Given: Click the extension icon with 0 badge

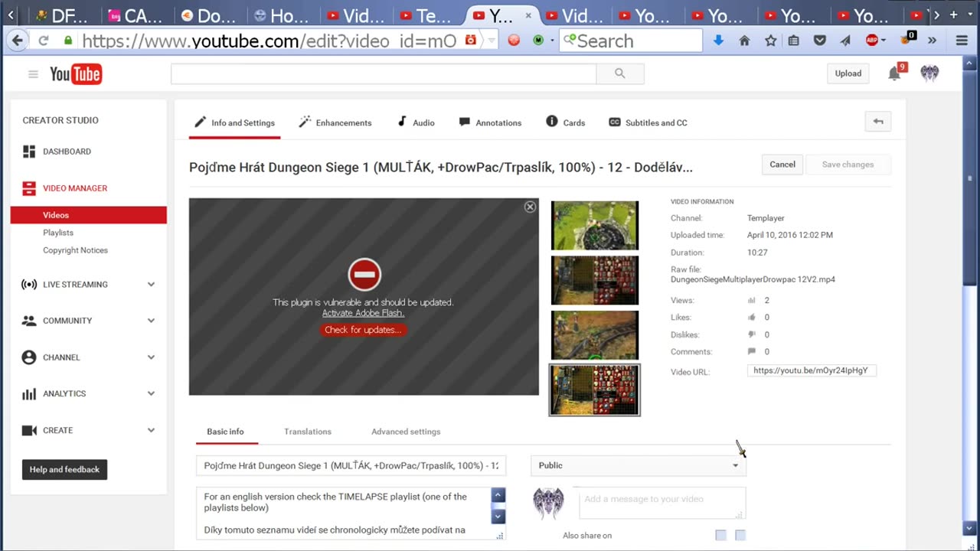Looking at the screenshot, I should (908, 39).
